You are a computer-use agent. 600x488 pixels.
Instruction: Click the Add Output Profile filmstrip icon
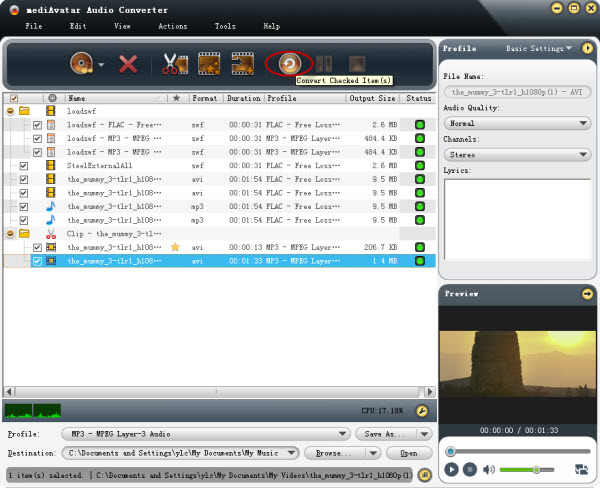pyautogui.click(x=243, y=64)
